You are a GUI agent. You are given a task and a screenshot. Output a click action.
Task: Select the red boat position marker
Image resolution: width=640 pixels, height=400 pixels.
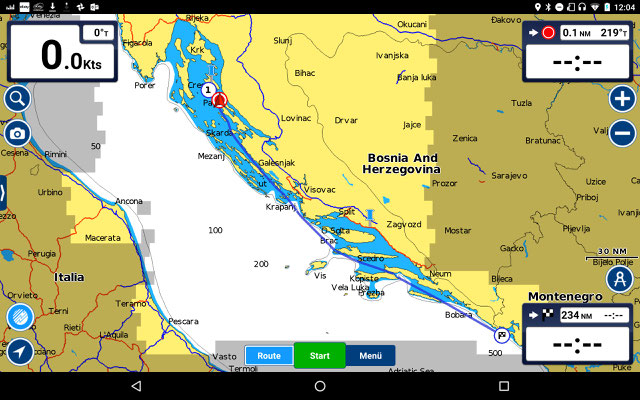tap(220, 100)
